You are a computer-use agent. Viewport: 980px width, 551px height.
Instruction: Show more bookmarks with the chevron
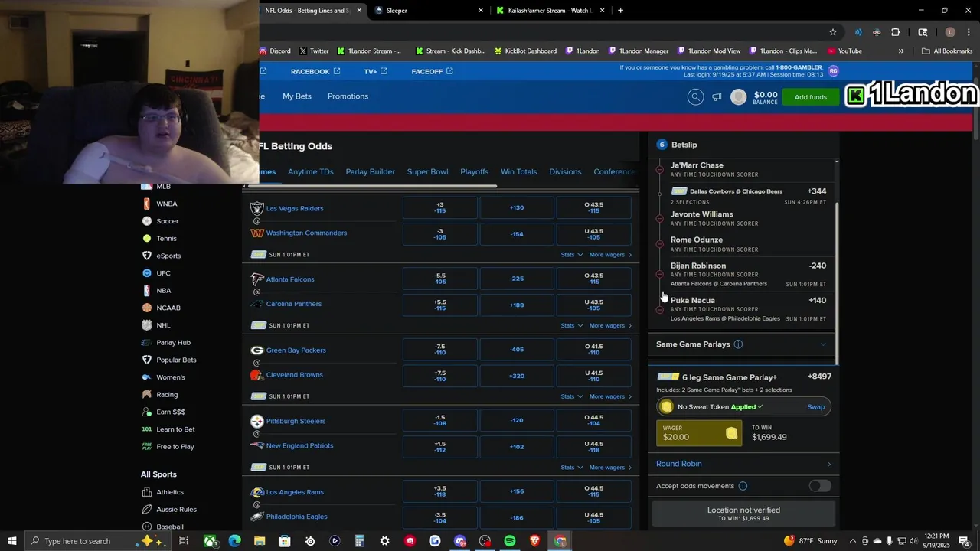click(901, 51)
